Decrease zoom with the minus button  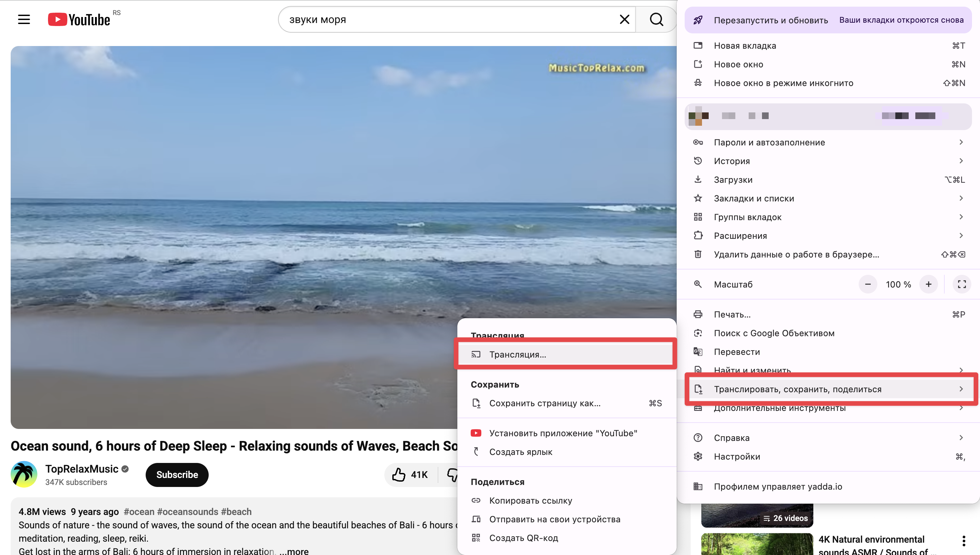click(868, 285)
